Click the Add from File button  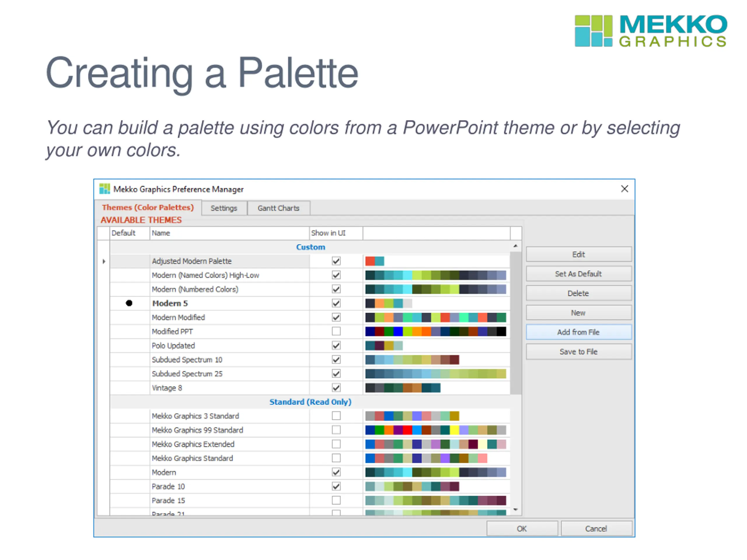click(578, 332)
